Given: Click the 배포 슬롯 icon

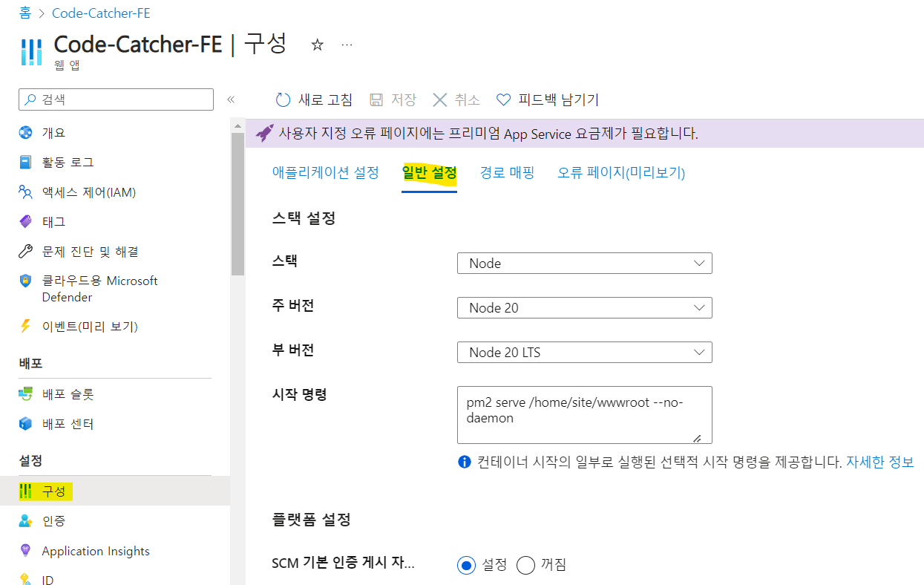Looking at the screenshot, I should [x=26, y=393].
